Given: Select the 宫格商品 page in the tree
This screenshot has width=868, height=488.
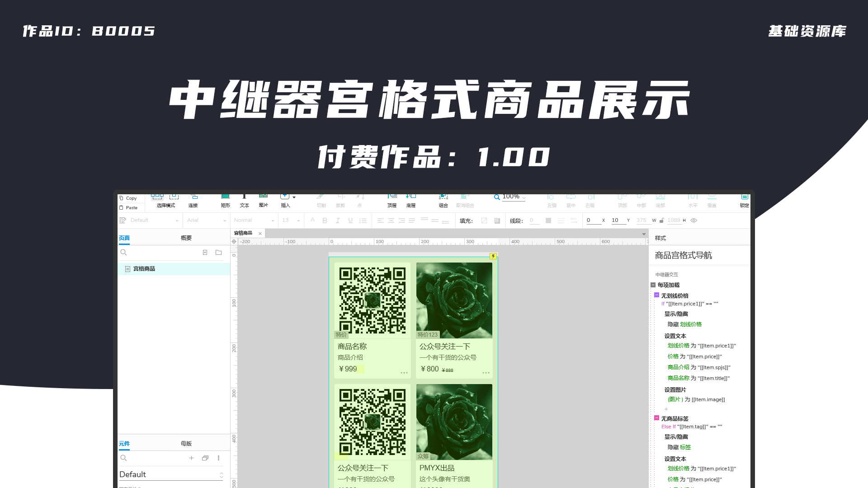Looking at the screenshot, I should click(174, 269).
